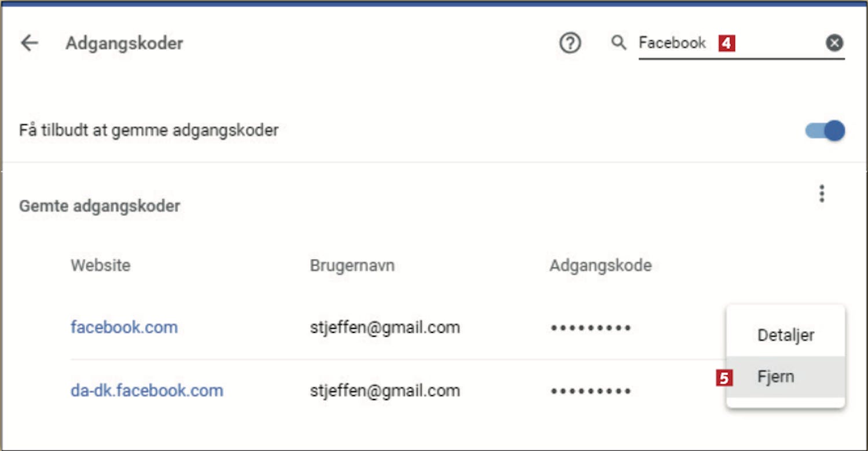This screenshot has height=451, width=868.
Task: Click the red number 4 marker
Action: click(x=727, y=43)
